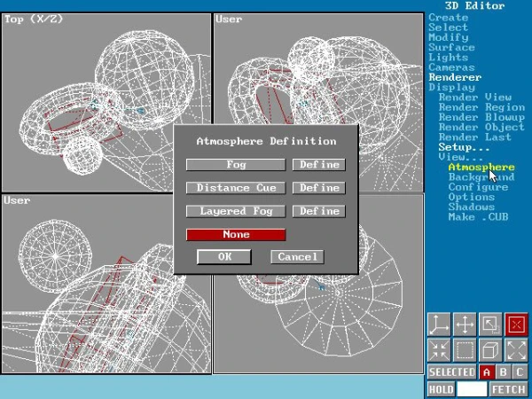This screenshot has height=399, width=532.
Task: Select Atmosphere under Setup
Action: pos(481,167)
